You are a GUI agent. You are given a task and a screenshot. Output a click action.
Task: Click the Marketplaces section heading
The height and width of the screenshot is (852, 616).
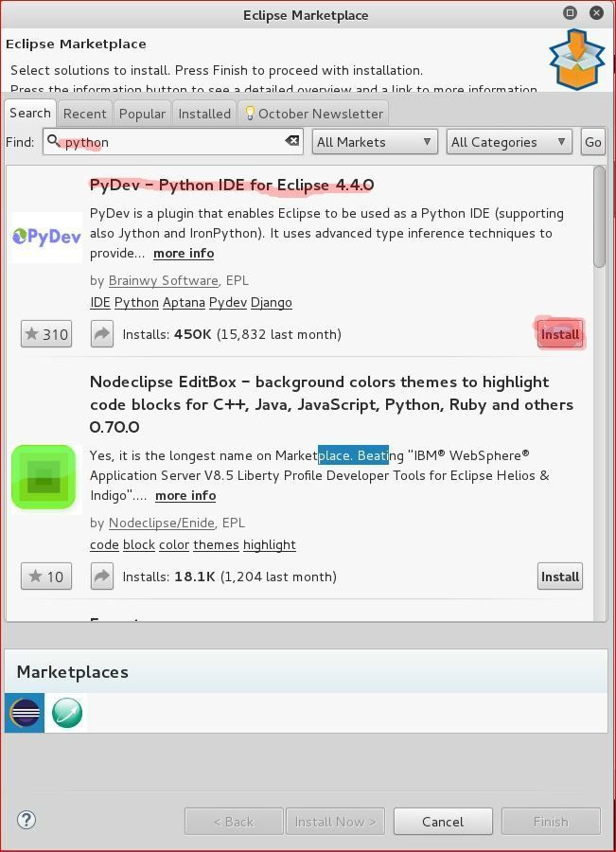72,671
